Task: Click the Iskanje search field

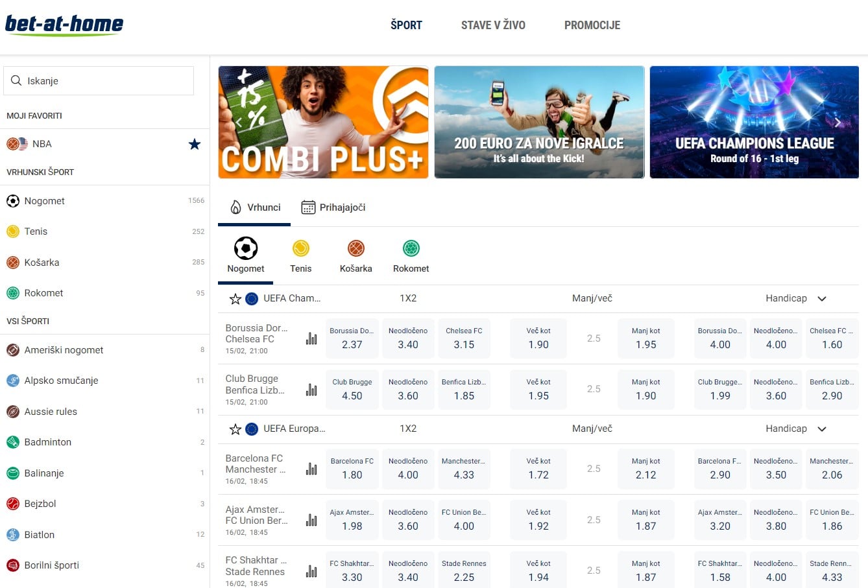Action: coord(99,81)
